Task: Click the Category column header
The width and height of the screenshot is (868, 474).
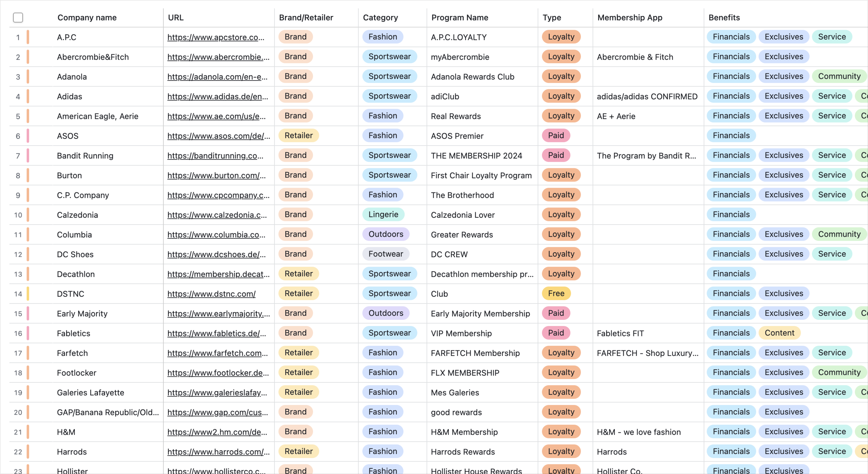Action: pos(380,18)
